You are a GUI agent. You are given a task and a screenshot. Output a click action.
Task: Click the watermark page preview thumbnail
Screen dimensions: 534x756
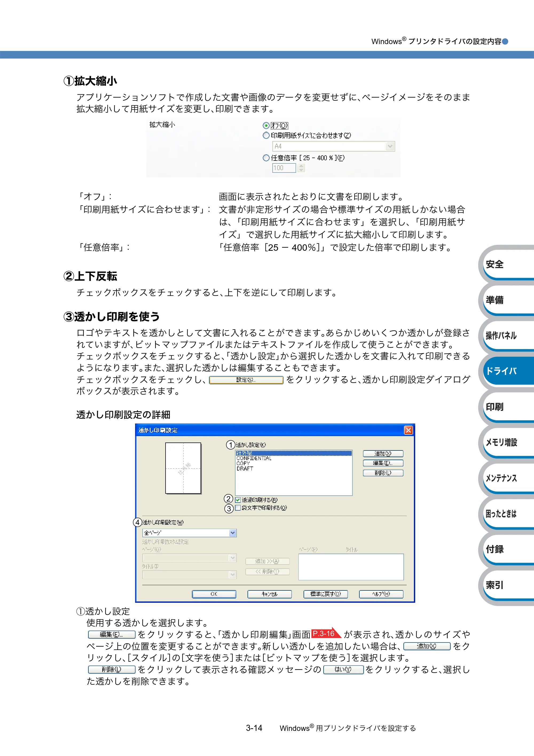(x=183, y=468)
